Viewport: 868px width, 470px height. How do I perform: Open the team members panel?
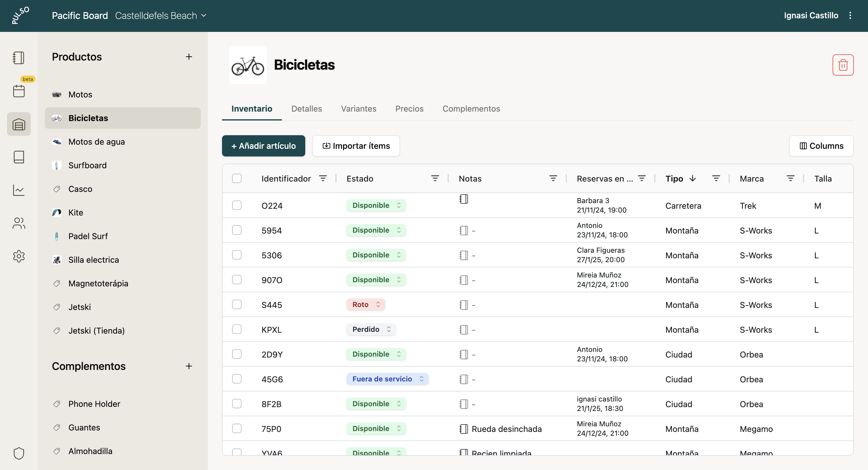point(19,223)
